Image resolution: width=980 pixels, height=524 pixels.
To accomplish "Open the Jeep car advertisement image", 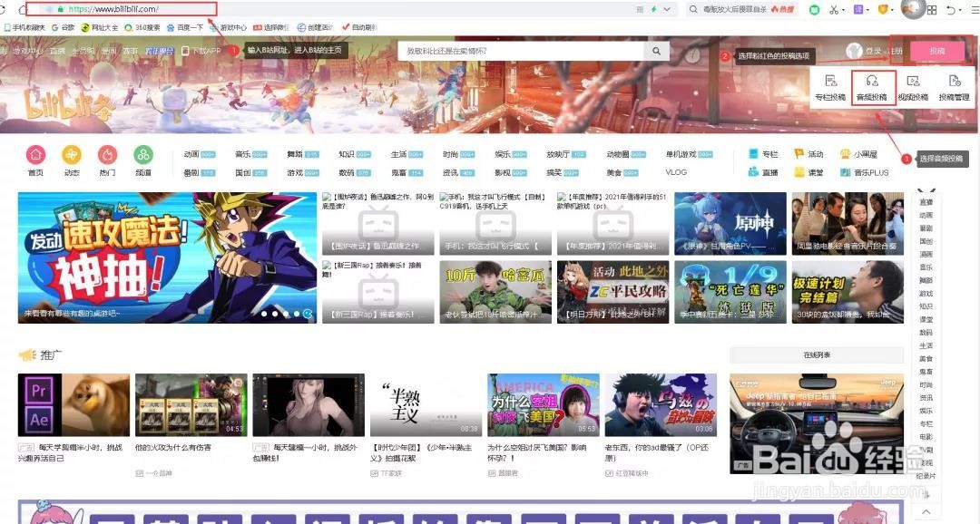I will (817, 423).
